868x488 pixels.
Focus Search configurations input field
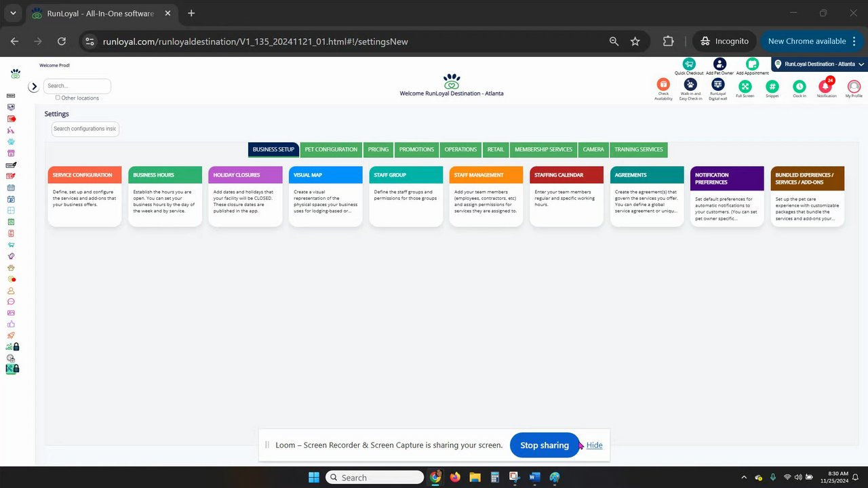click(x=85, y=129)
